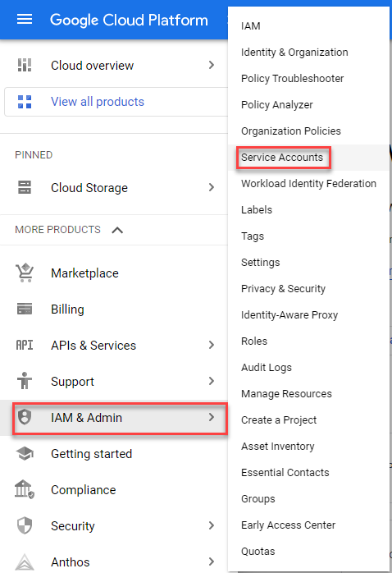This screenshot has height=573, width=392.
Task: Click the Cloud overview dashboard icon
Action: click(x=25, y=65)
